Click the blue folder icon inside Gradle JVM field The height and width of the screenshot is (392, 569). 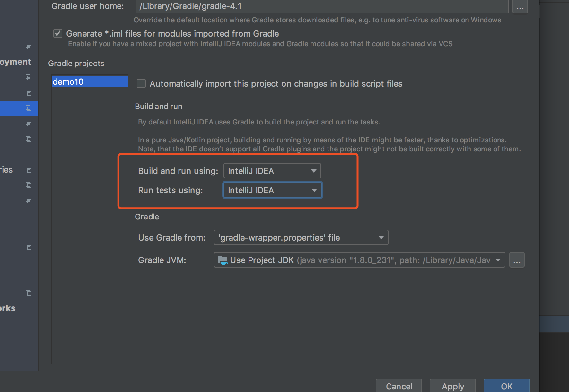(223, 260)
